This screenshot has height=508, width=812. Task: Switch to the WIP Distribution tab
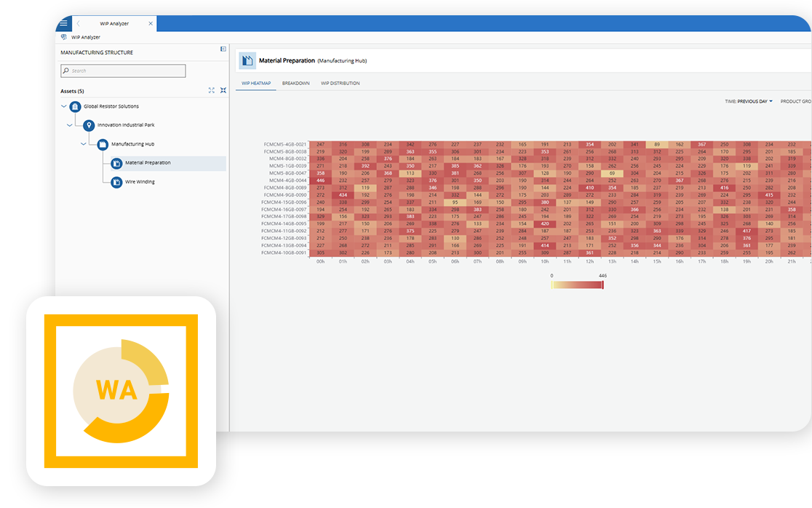(340, 83)
